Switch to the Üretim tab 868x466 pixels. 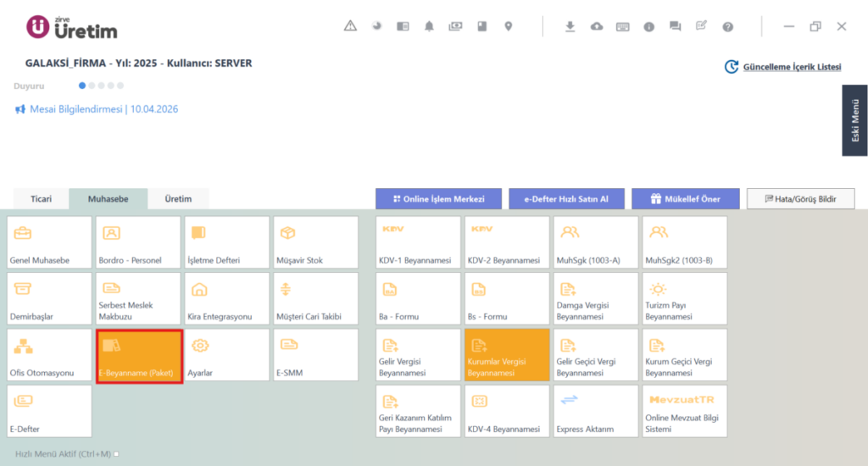click(178, 199)
